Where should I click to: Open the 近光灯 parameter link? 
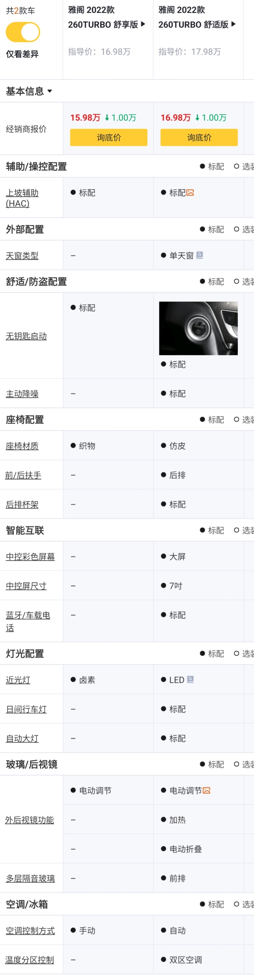coord(18,680)
